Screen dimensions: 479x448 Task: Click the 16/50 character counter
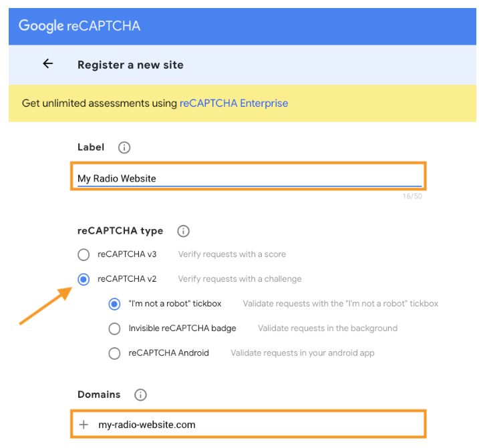pyautogui.click(x=412, y=196)
